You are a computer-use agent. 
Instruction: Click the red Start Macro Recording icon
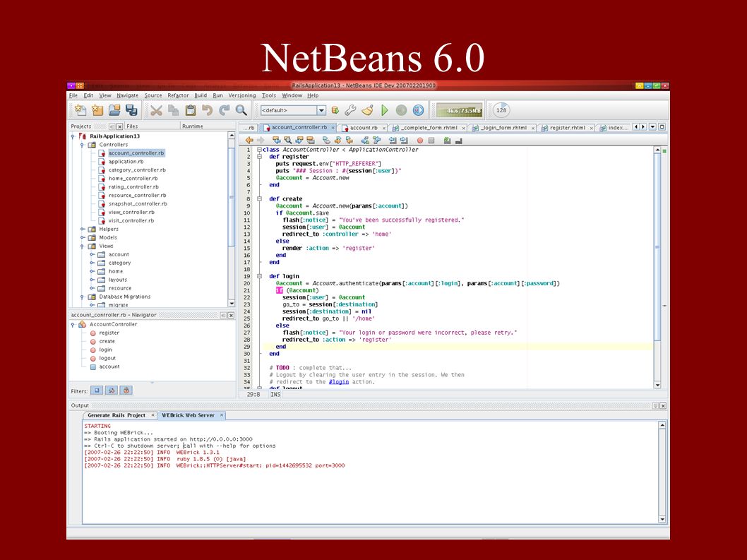click(x=419, y=141)
